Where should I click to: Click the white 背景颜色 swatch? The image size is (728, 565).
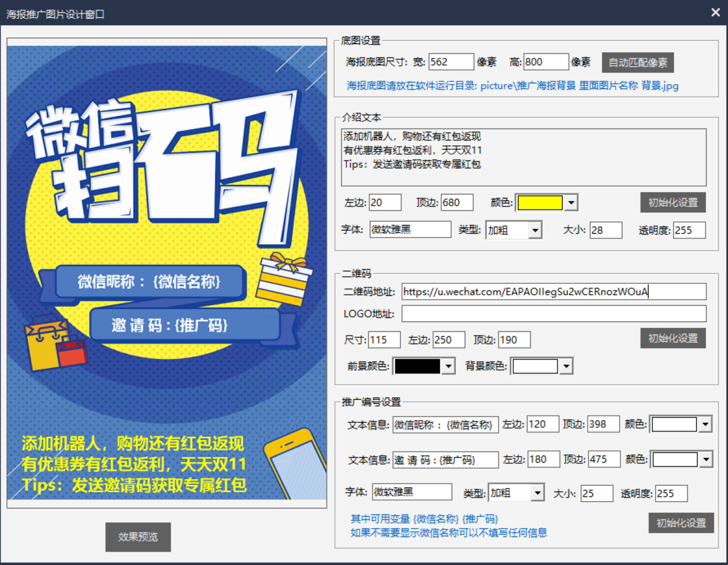pyautogui.click(x=535, y=366)
